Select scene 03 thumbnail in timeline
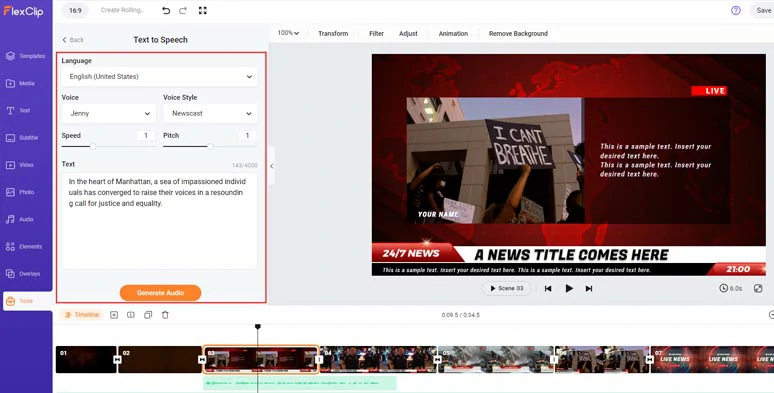 point(261,359)
